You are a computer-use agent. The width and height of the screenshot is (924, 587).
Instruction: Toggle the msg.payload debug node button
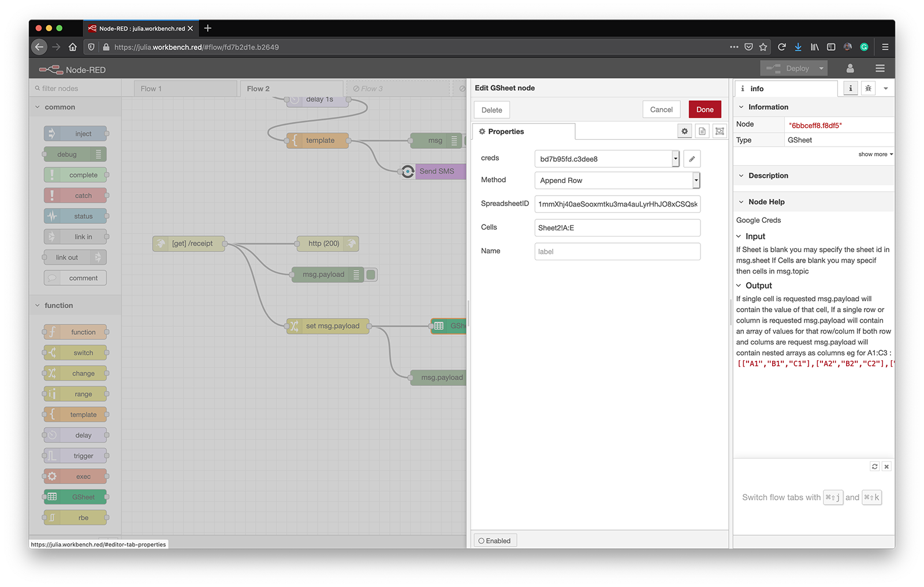click(371, 275)
